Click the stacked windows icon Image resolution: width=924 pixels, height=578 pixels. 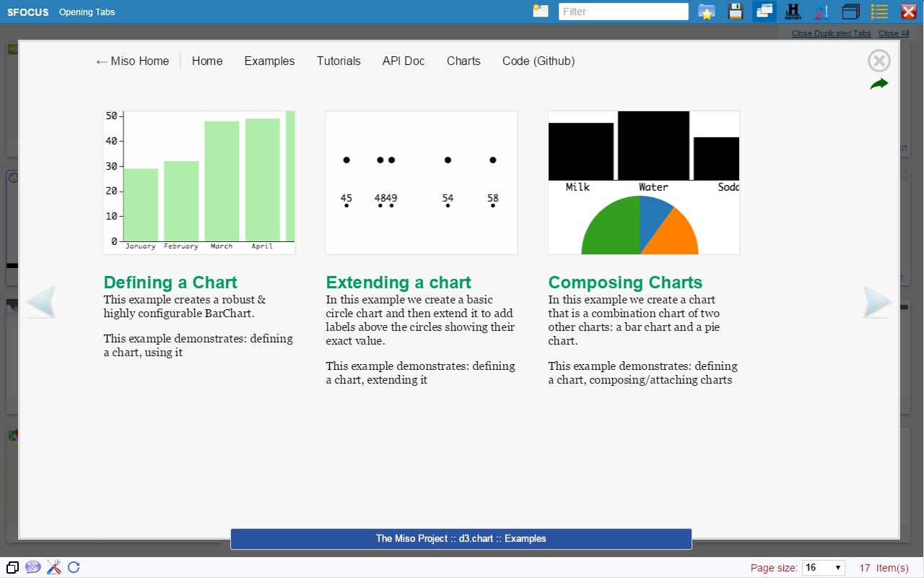coord(851,12)
